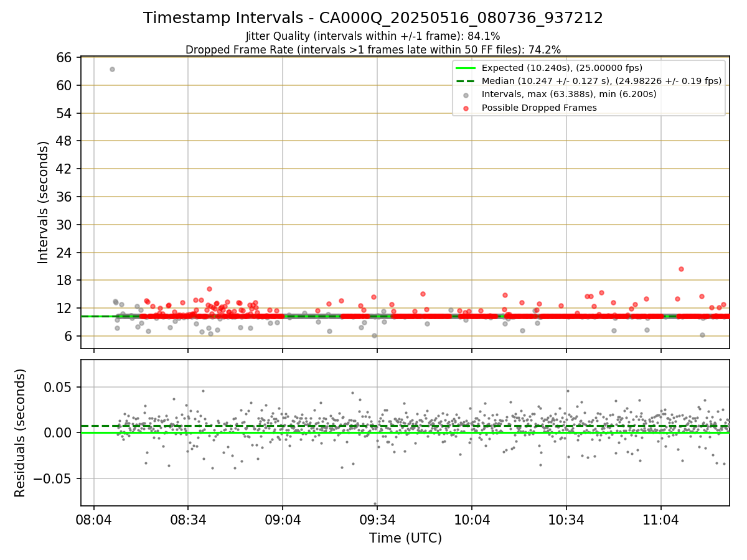Click the Intervals (seconds) y-axis label
747x560 pixels.
(44, 202)
